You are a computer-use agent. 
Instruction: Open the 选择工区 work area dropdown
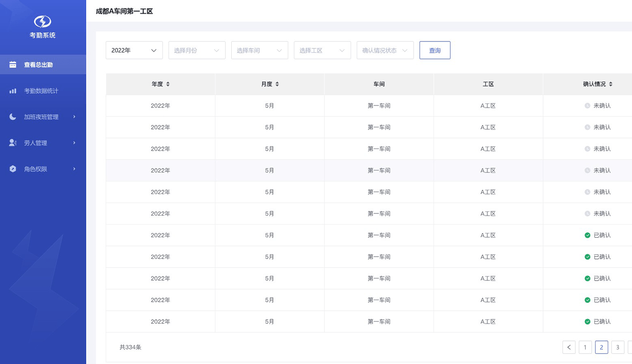[322, 50]
